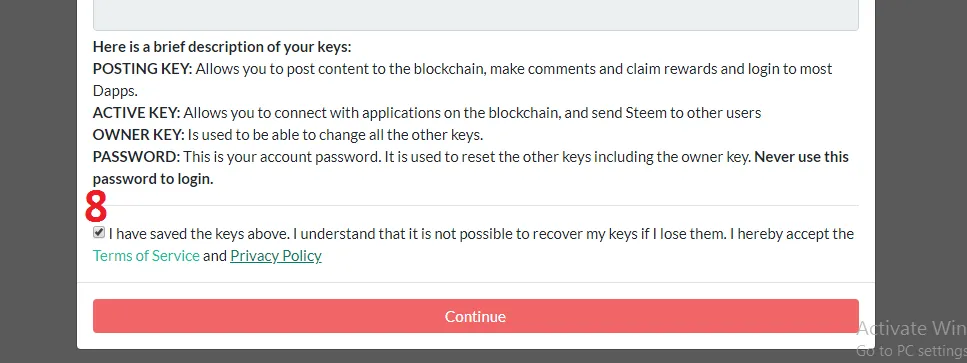Viewport: 967px width, 363px height.
Task: Click the Activate Windows watermark text
Action: click(x=911, y=327)
